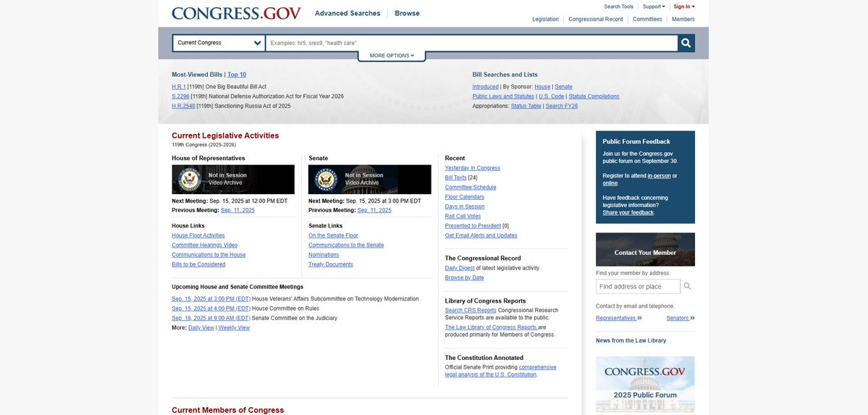868x415 pixels.
Task: Switch committee meetings to Daily View
Action: [201, 328]
